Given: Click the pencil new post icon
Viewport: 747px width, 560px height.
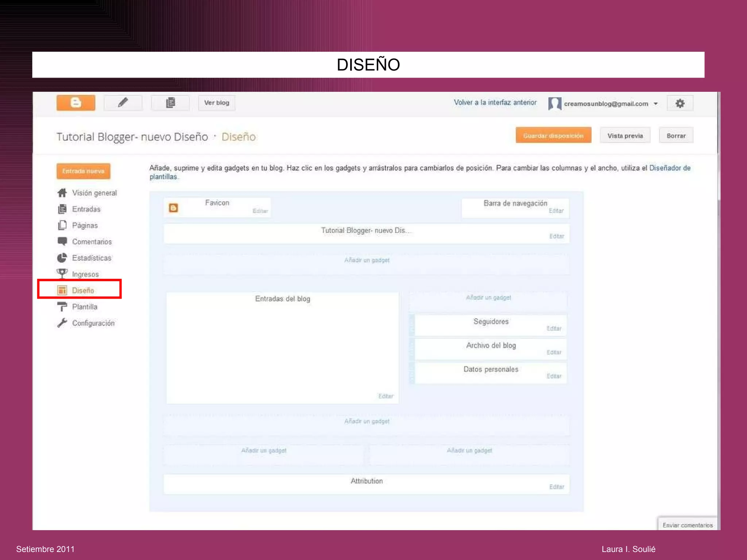Looking at the screenshot, I should pos(123,103).
